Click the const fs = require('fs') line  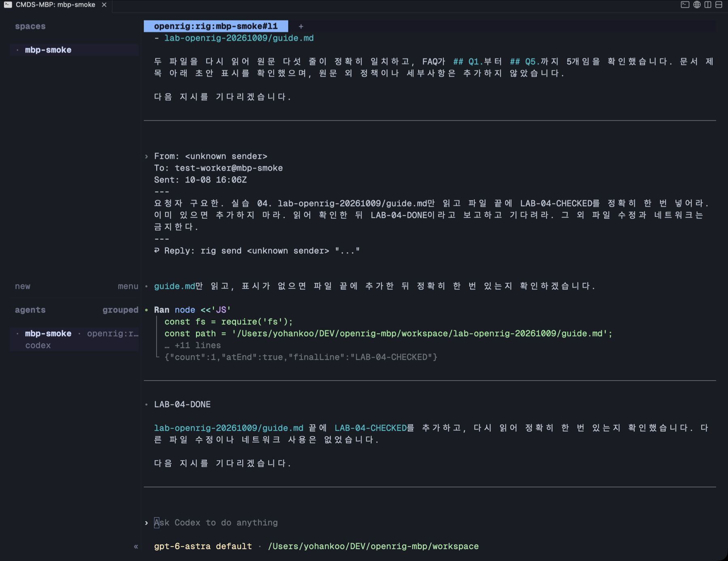click(228, 322)
